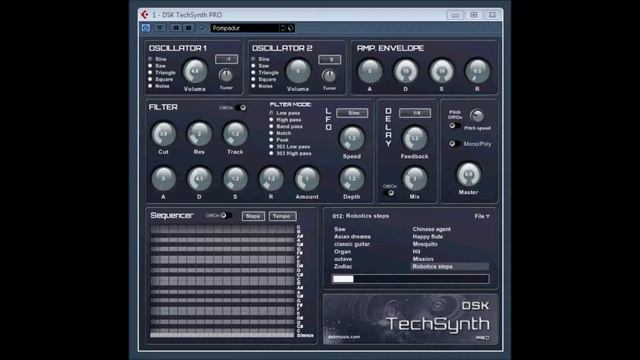Click the Filter Track knob

[235, 134]
